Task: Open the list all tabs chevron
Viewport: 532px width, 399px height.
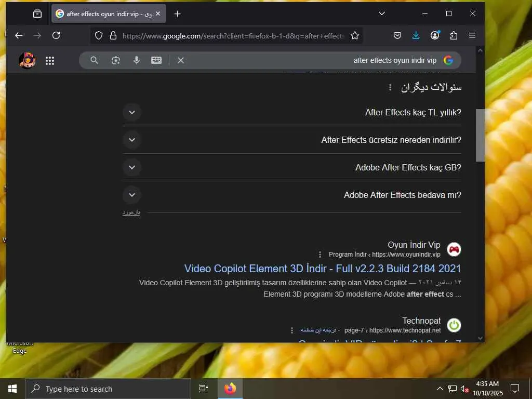Action: tap(382, 14)
